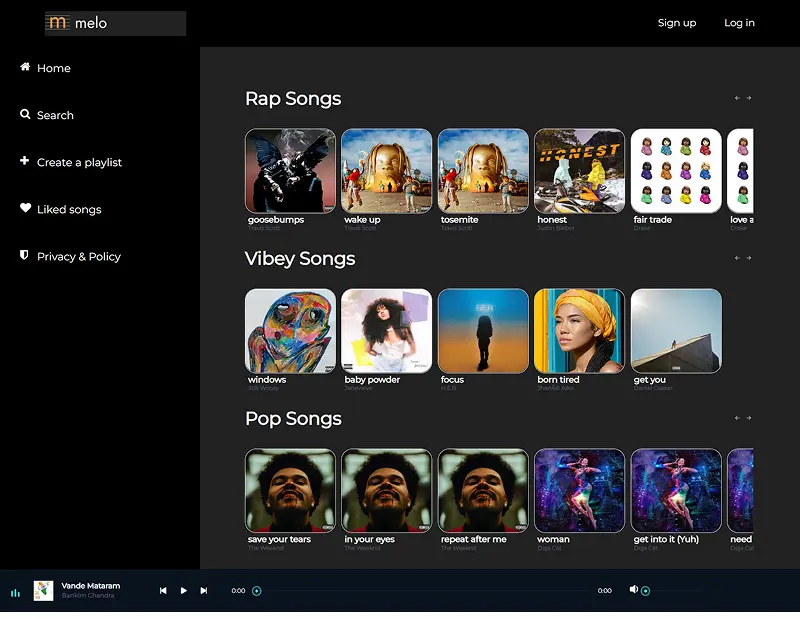Viewport: 800px width, 618px height.
Task: Click the shield icon for Privacy & Policy
Action: tap(24, 255)
